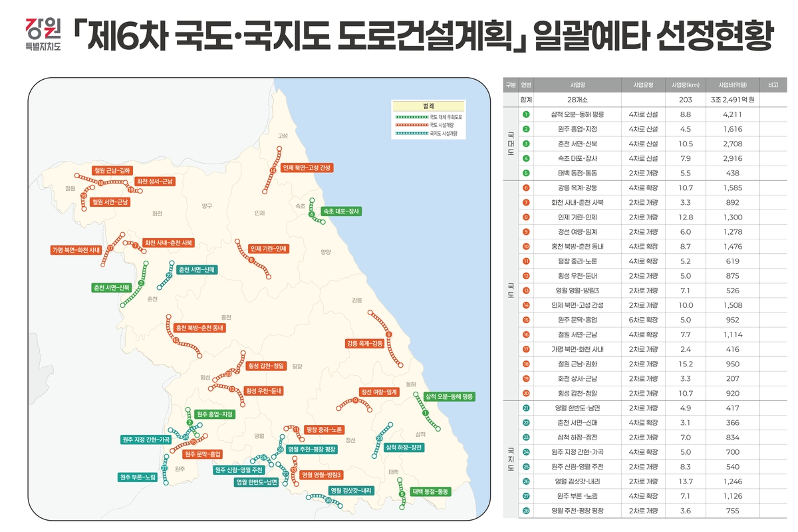Click the 강원특별자치도 logo

pyautogui.click(x=43, y=36)
